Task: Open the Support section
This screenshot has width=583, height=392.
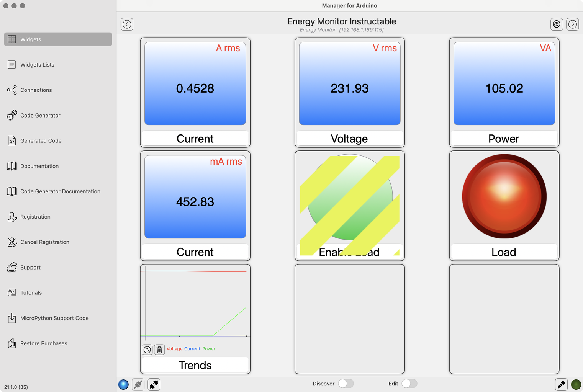Action: click(30, 267)
